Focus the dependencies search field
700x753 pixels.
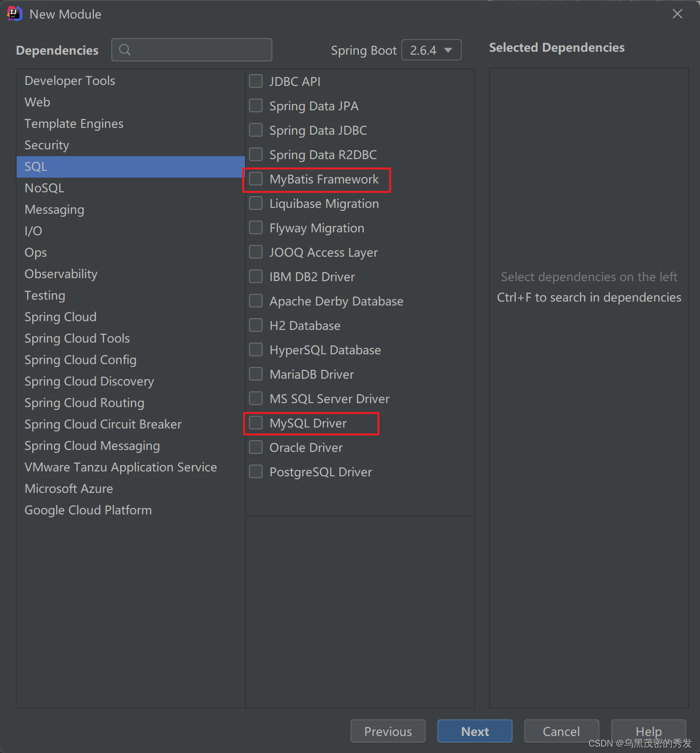[x=192, y=50]
